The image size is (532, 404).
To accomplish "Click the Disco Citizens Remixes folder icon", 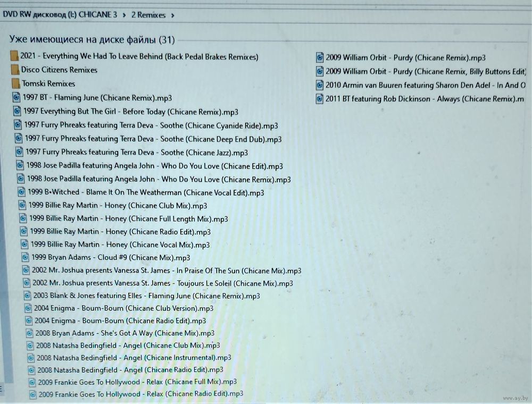I will (15, 70).
